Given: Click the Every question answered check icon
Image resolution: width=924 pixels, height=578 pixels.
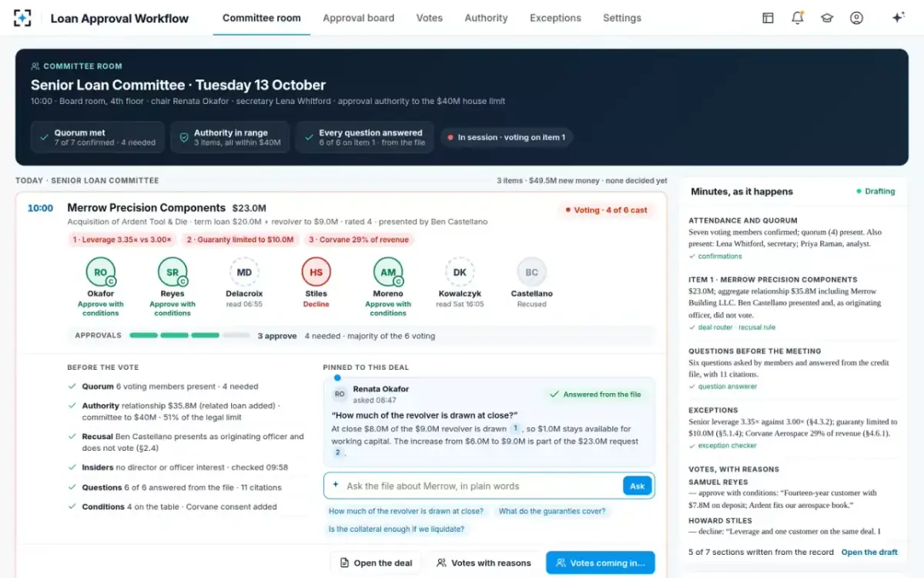Looking at the screenshot, I should coord(309,137).
